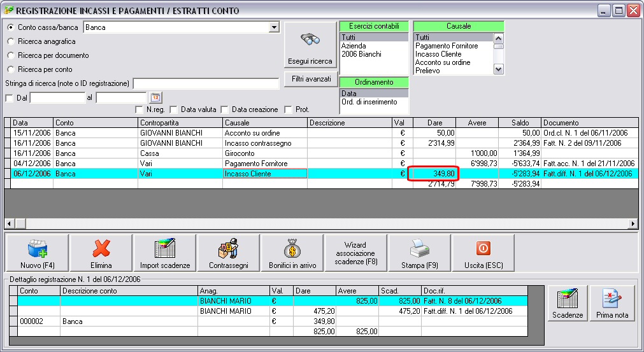Select Conto cassa/banca radio option

coord(11,27)
